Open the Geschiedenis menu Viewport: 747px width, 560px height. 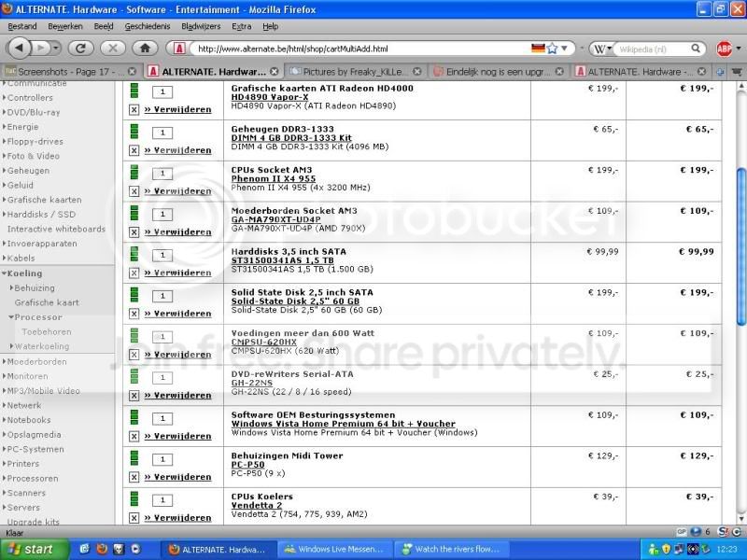pos(148,27)
